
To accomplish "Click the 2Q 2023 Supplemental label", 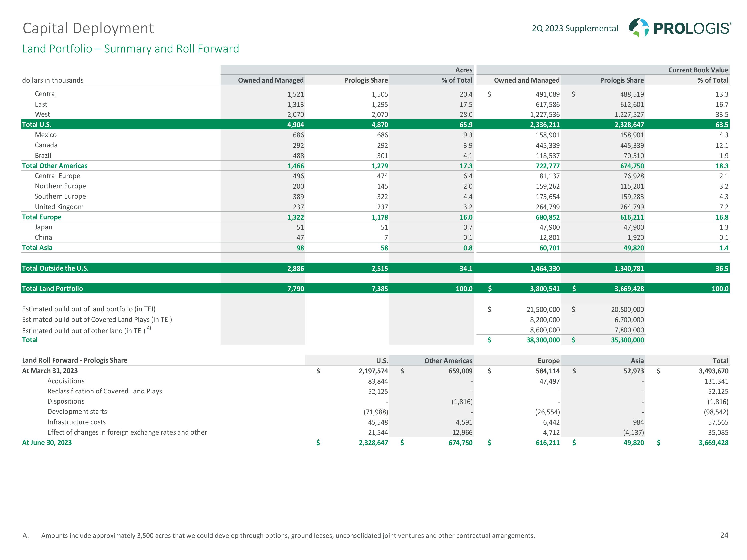I will coord(575,28).
